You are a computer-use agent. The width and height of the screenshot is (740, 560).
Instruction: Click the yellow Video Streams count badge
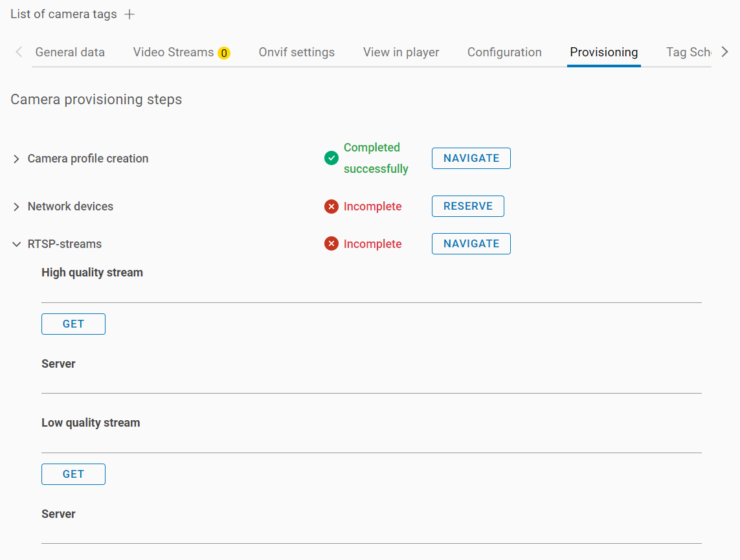(x=224, y=53)
